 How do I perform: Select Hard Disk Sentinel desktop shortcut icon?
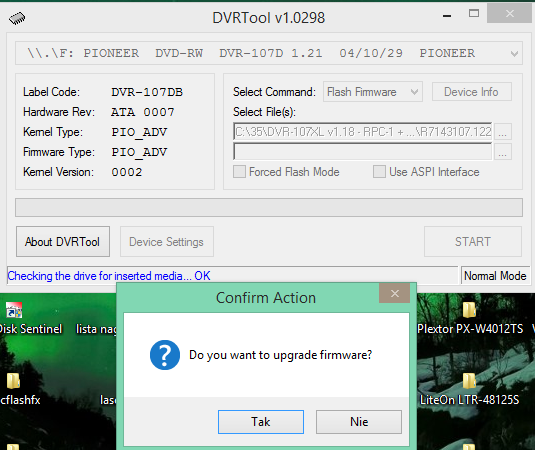click(x=14, y=310)
